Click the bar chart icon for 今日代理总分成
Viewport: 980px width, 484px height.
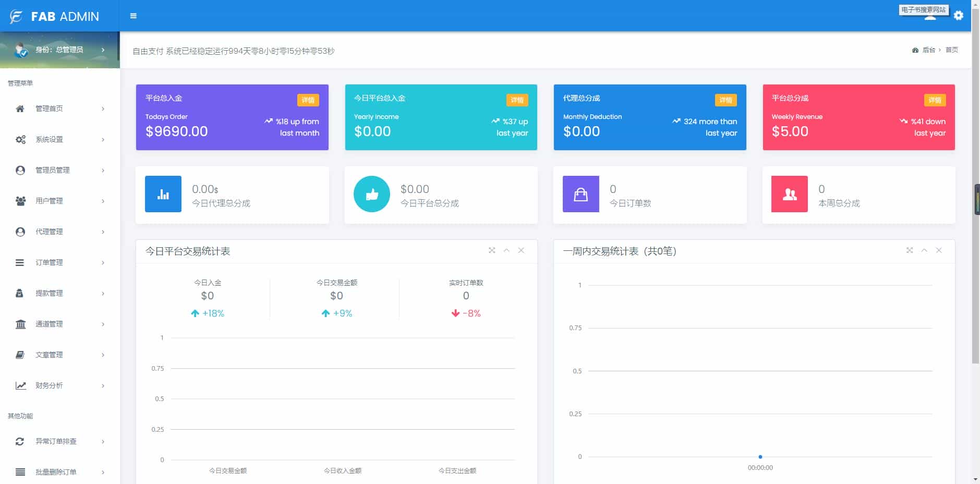(163, 194)
